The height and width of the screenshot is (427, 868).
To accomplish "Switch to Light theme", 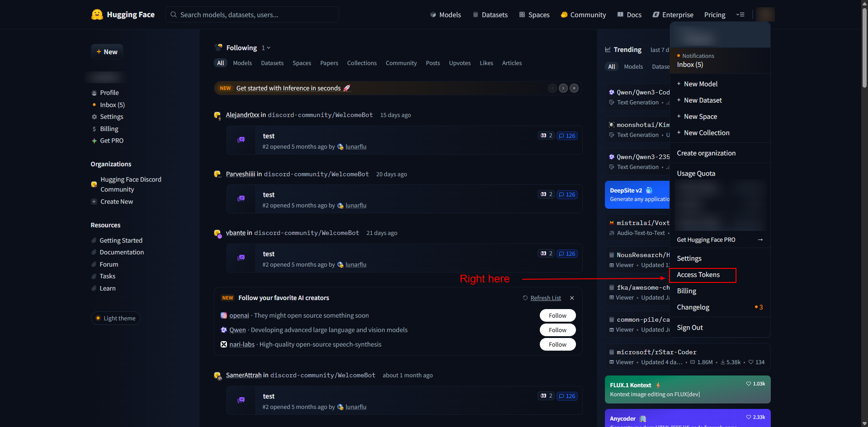I will pyautogui.click(x=116, y=318).
